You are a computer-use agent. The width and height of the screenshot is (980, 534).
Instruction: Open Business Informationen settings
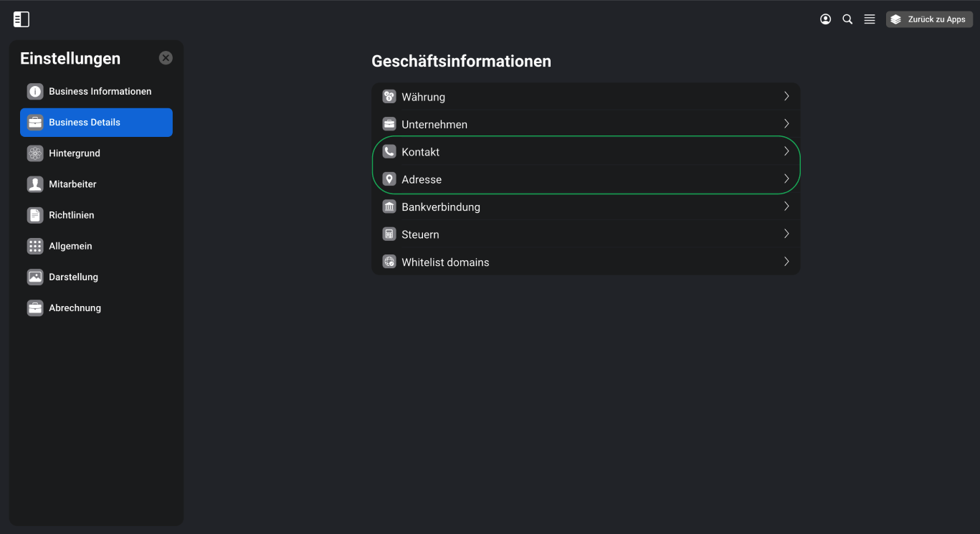[96, 92]
